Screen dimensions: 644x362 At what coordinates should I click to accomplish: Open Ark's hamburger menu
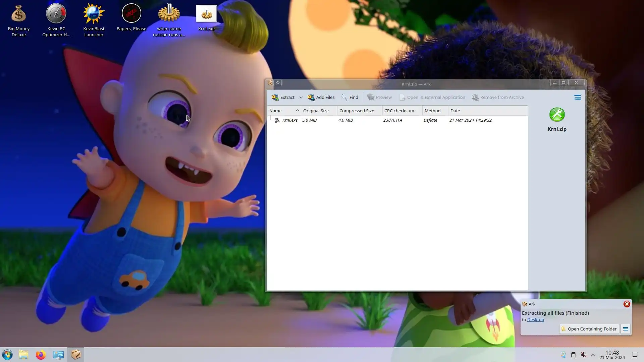pyautogui.click(x=577, y=97)
